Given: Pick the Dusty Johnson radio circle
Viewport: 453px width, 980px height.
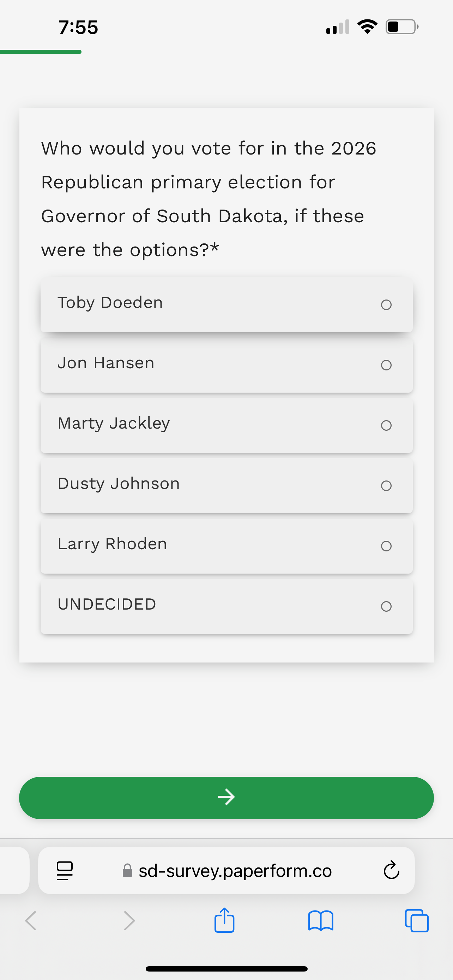Looking at the screenshot, I should [x=386, y=486].
